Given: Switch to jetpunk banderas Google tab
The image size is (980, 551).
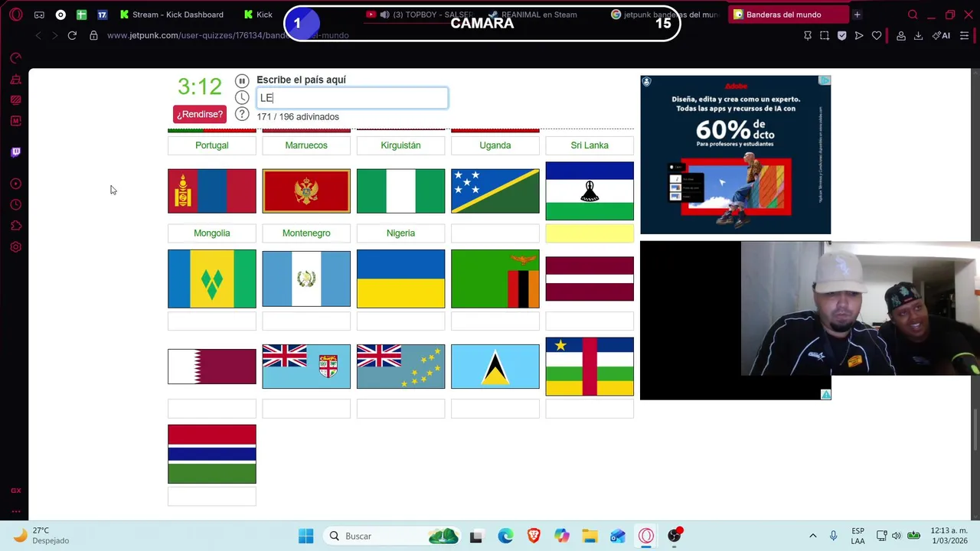Looking at the screenshot, I should pos(665,15).
